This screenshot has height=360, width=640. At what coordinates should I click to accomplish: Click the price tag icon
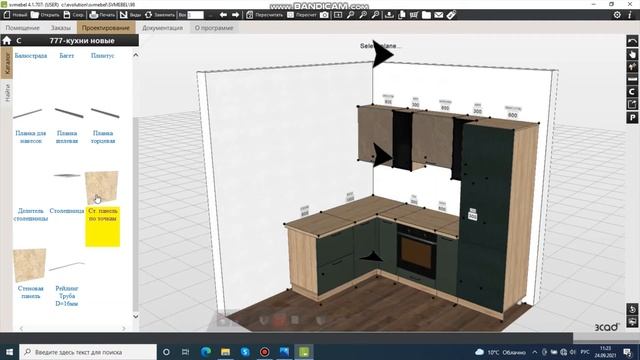pyautogui.click(x=451, y=15)
